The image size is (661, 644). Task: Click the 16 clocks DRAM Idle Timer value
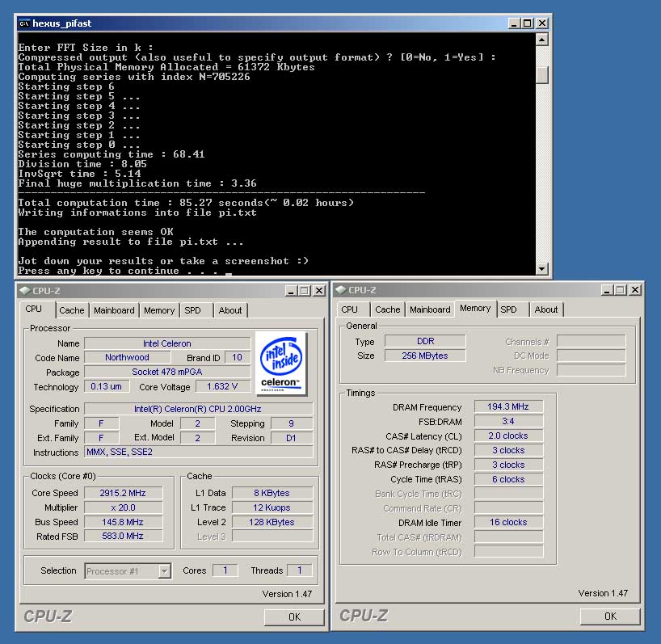coord(509,522)
